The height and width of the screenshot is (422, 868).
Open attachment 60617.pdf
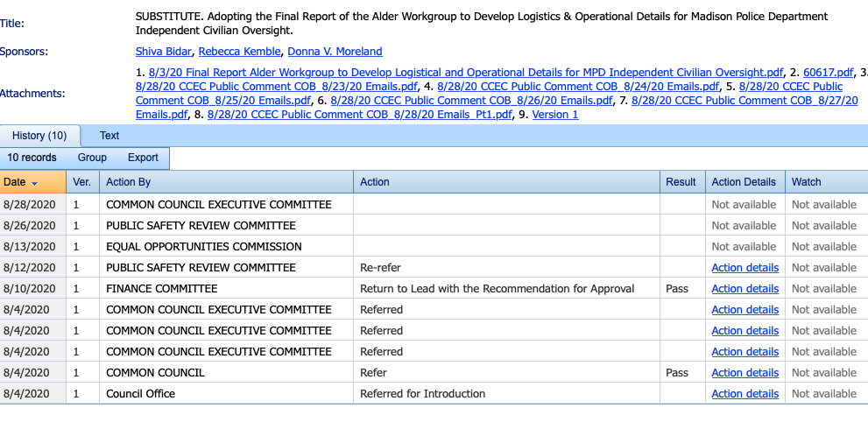click(828, 73)
